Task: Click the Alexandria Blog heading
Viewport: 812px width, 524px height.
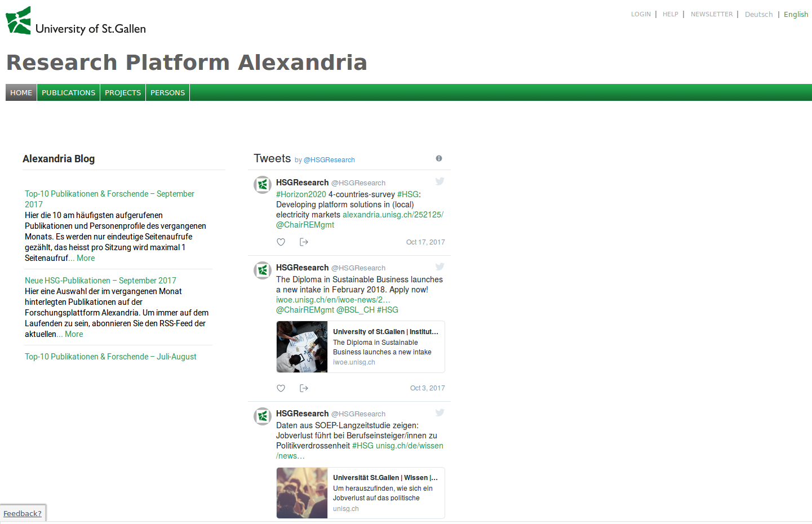Action: click(x=59, y=159)
